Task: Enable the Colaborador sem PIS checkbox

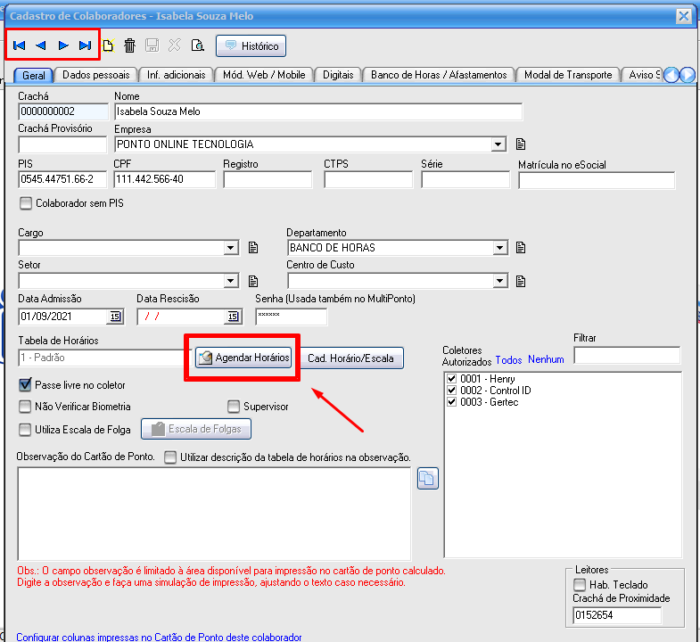Action: pyautogui.click(x=26, y=204)
